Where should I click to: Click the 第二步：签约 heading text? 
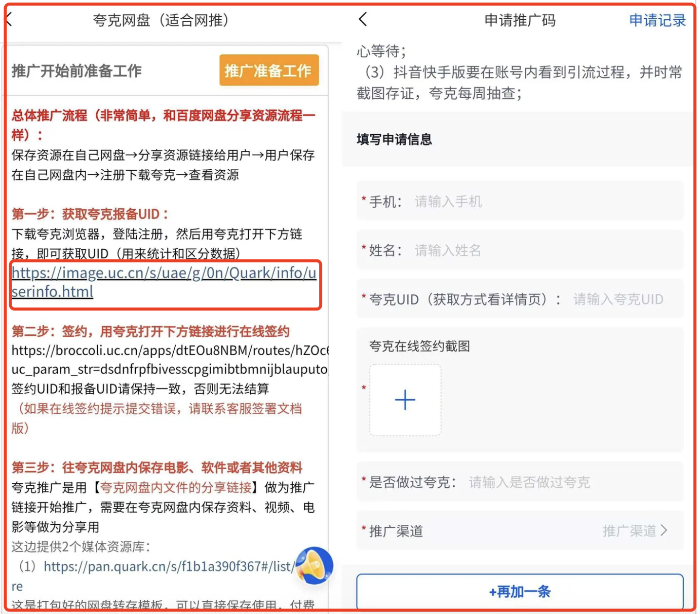tap(150, 331)
